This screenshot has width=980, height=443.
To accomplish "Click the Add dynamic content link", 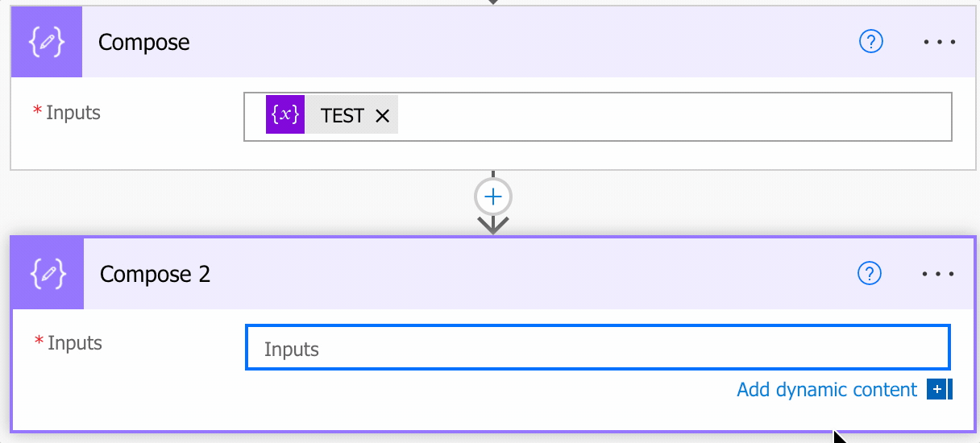I will 826,390.
